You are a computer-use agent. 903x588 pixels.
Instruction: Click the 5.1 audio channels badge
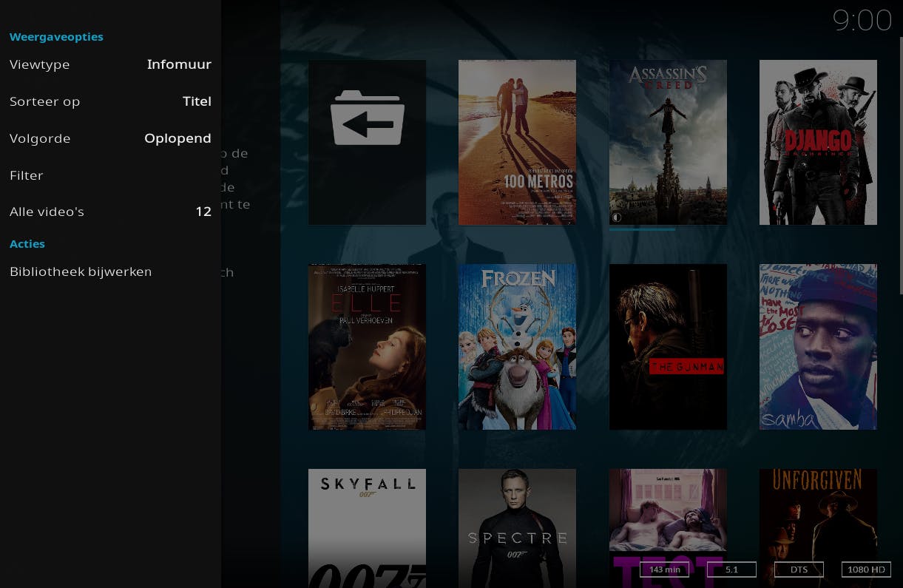tap(731, 570)
